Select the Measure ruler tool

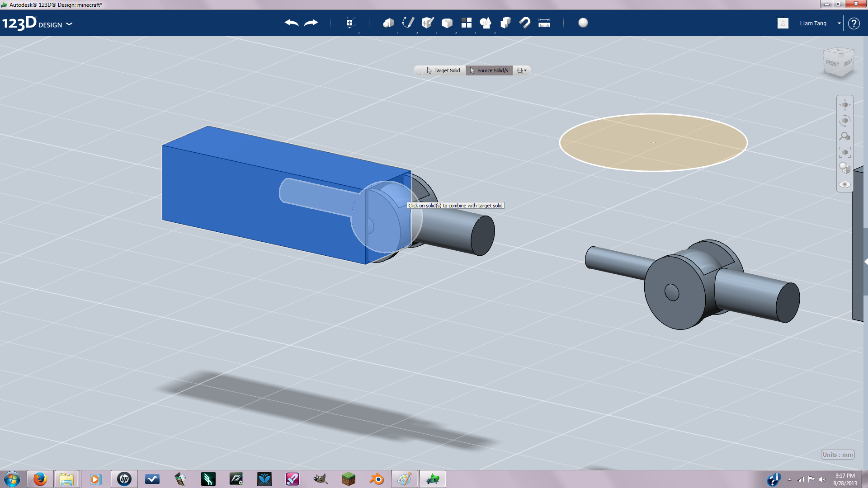pyautogui.click(x=544, y=23)
